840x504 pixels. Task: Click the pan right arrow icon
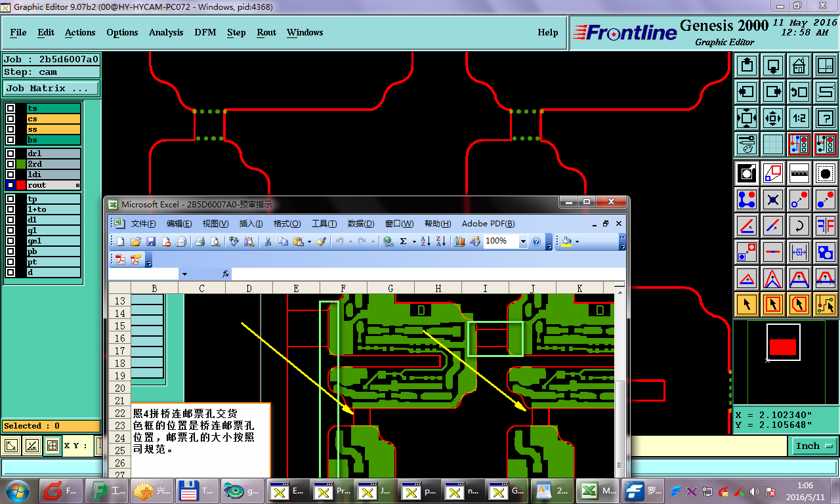click(773, 92)
